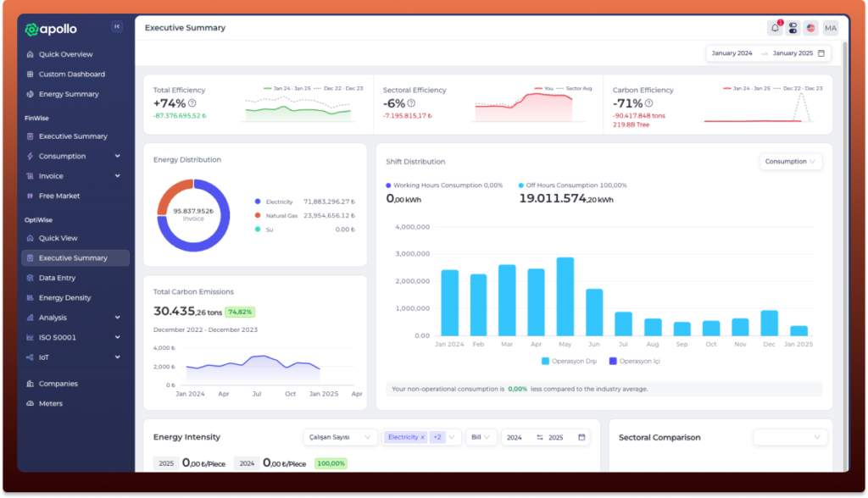
Task: Open Data Entry in the sidebar
Action: click(57, 278)
